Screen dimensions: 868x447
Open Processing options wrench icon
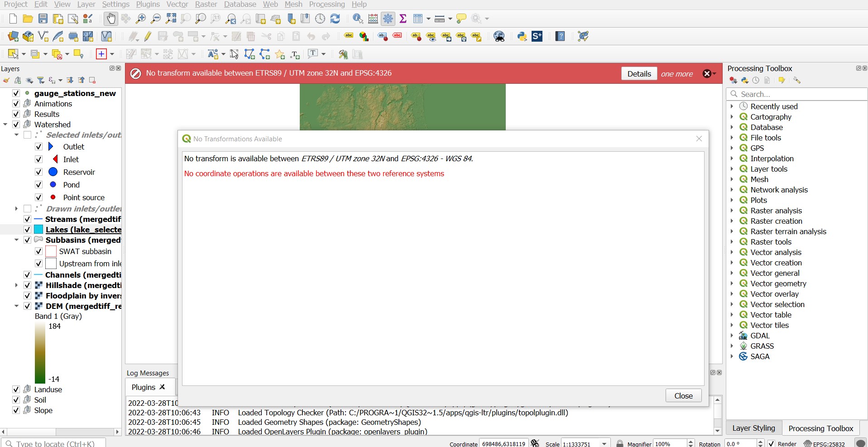click(797, 80)
